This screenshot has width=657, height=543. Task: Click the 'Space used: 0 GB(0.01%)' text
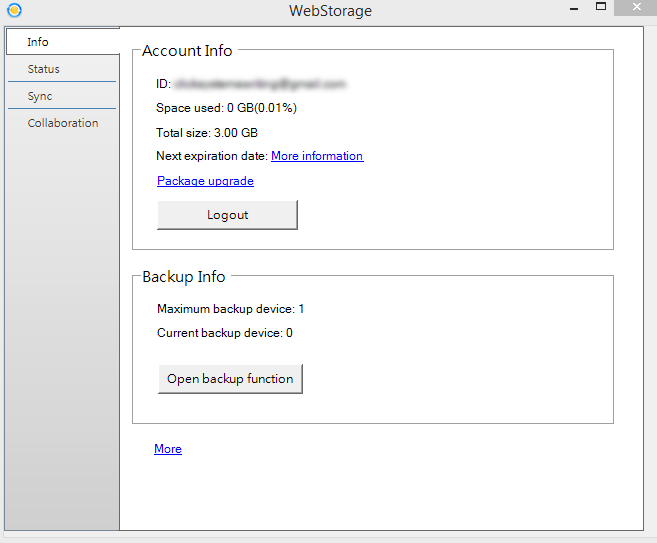[226, 108]
